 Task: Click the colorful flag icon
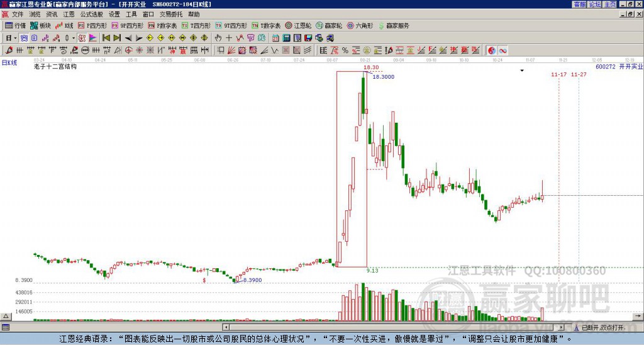coord(93,38)
